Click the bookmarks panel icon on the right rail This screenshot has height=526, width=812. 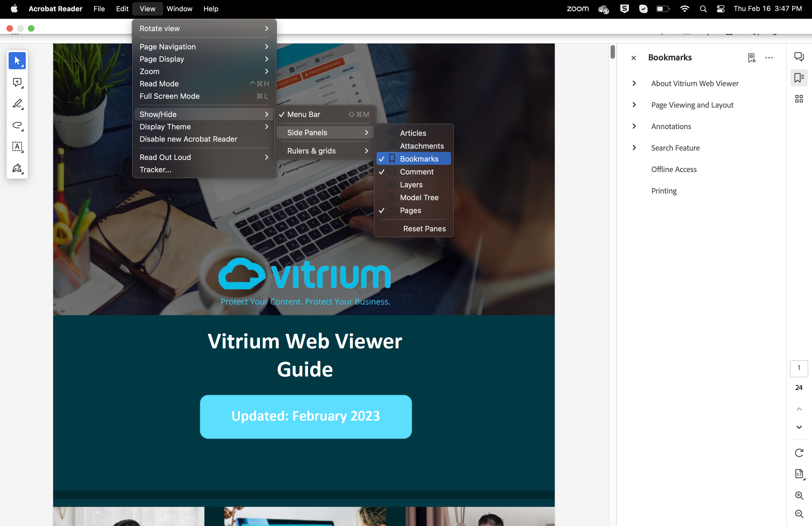(x=799, y=78)
